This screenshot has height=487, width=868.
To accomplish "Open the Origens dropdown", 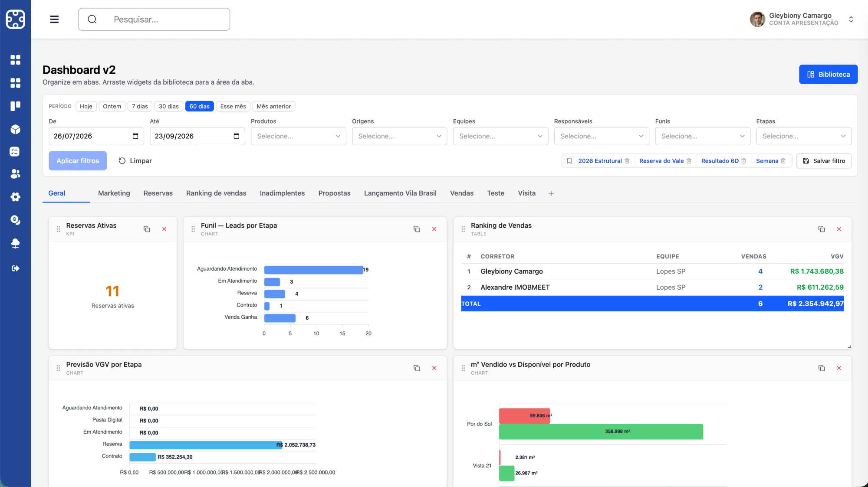I will tap(400, 136).
